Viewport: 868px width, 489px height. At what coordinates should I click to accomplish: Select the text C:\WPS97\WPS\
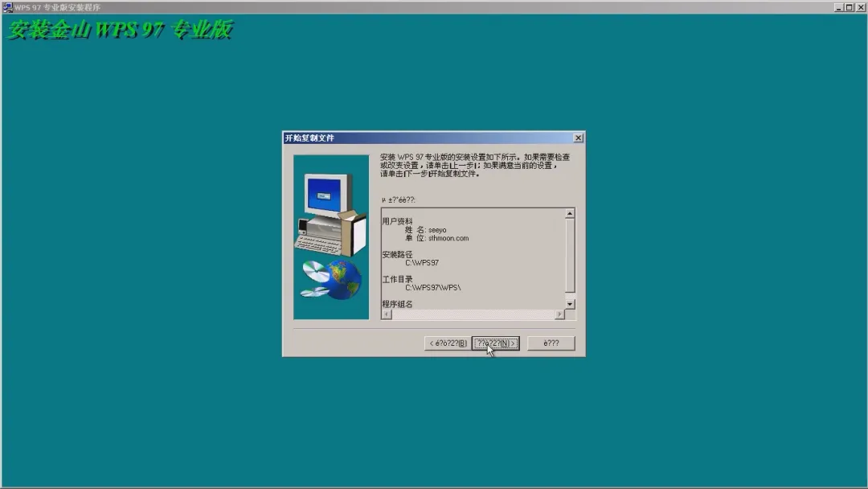[x=433, y=287]
